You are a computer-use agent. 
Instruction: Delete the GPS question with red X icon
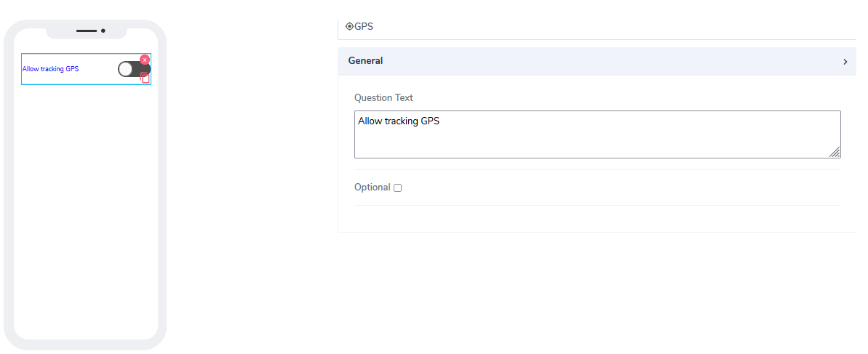[145, 60]
